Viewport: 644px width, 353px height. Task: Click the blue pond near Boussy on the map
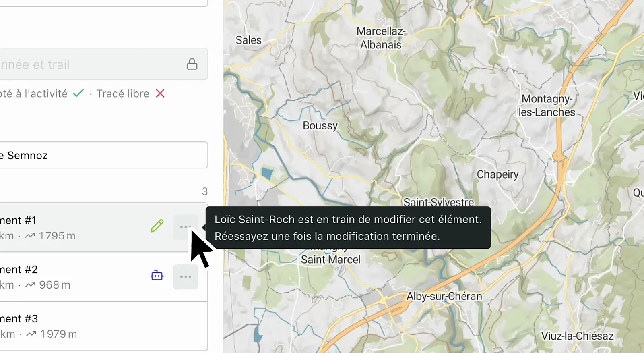[x=267, y=174]
